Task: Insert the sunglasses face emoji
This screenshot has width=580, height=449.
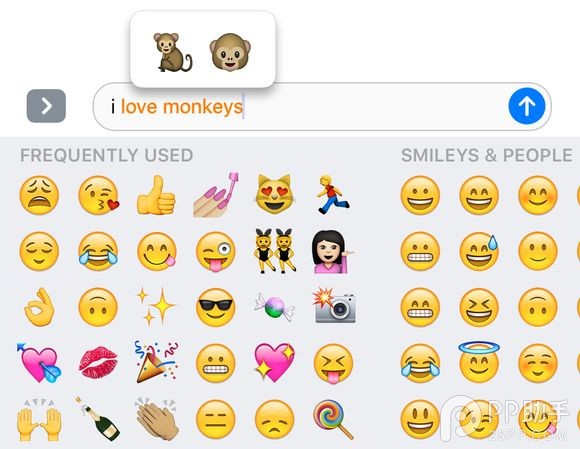Action: coord(215,307)
